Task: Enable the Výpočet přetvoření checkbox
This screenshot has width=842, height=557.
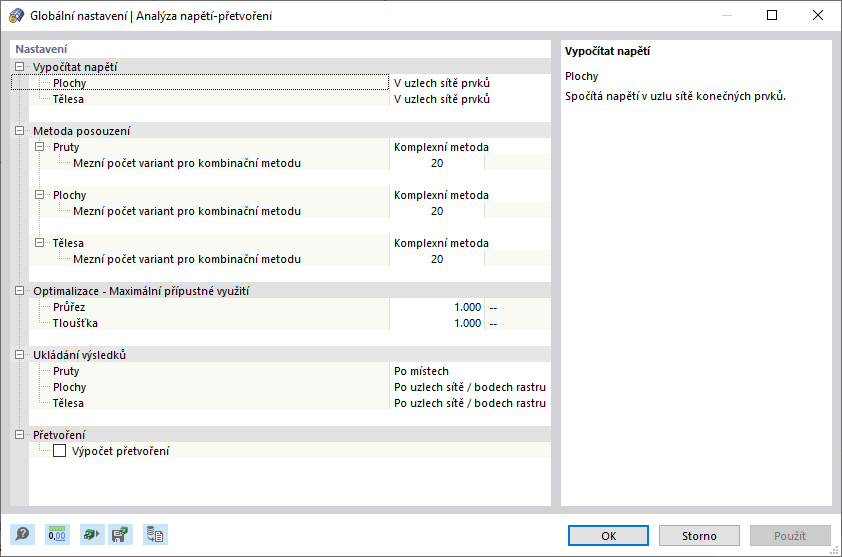Action: (60, 451)
